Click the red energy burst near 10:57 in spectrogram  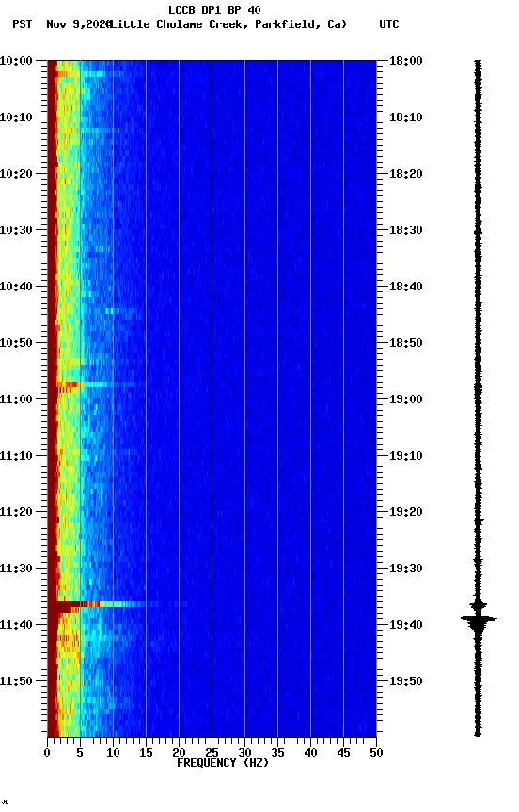tap(70, 384)
